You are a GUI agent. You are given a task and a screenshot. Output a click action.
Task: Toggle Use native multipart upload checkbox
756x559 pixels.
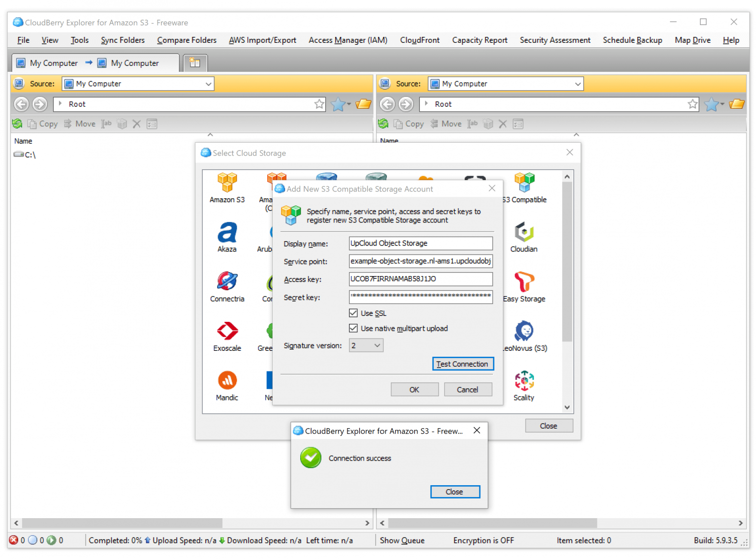coord(353,328)
